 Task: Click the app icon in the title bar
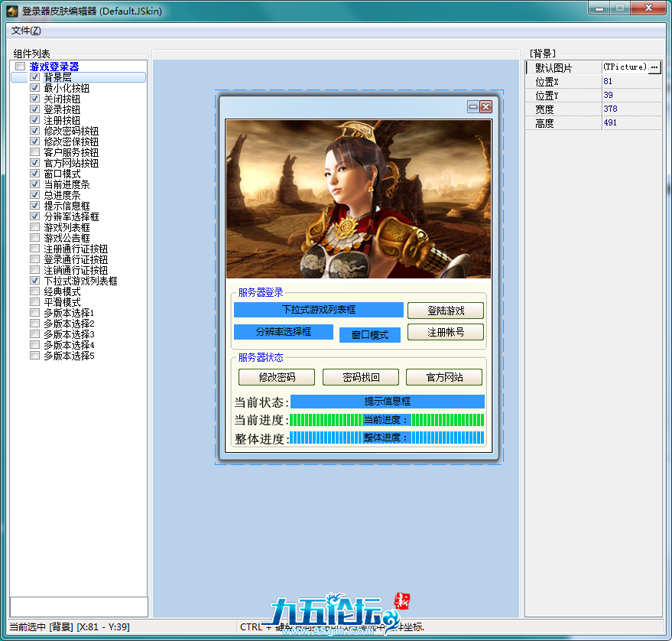coord(12,11)
